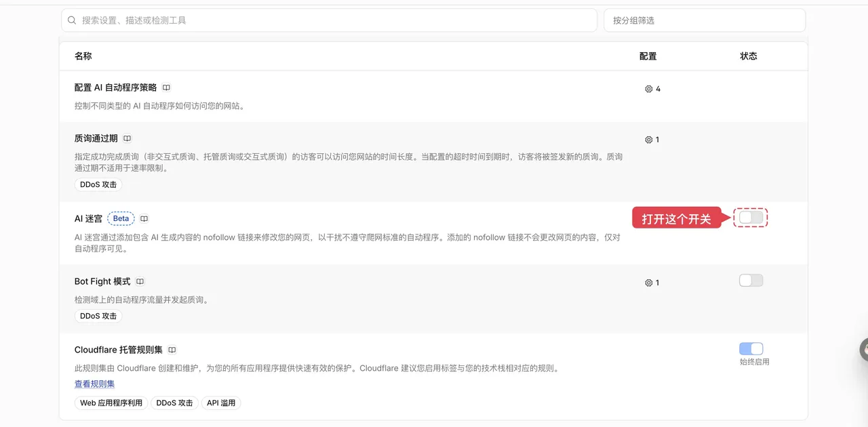The width and height of the screenshot is (868, 427).
Task: Click the 状态 column header
Action: click(749, 56)
